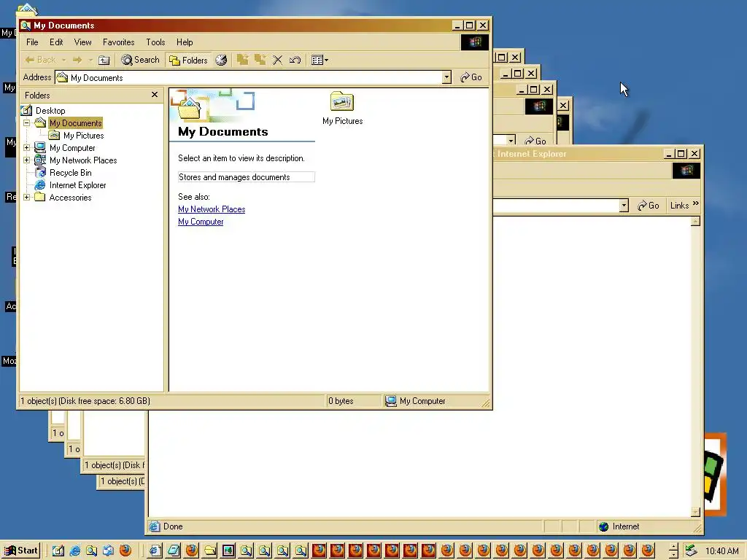
Task: Expand the My Computer tree node
Action: coord(27,147)
